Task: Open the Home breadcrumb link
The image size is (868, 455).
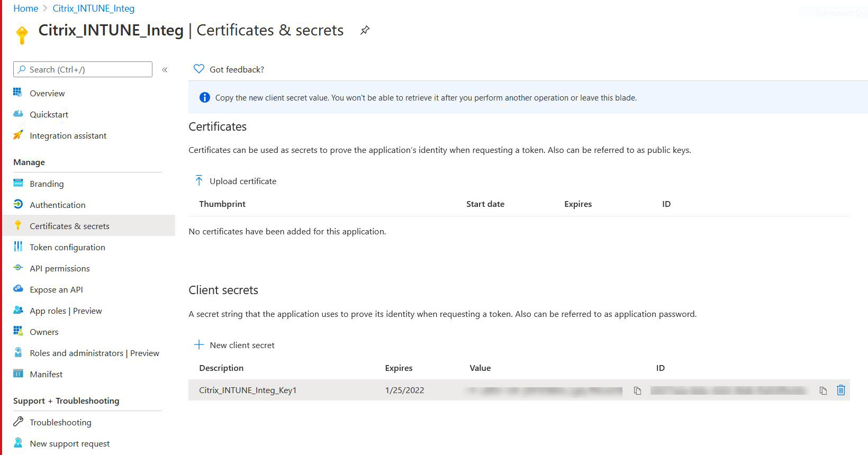Action: click(x=25, y=8)
